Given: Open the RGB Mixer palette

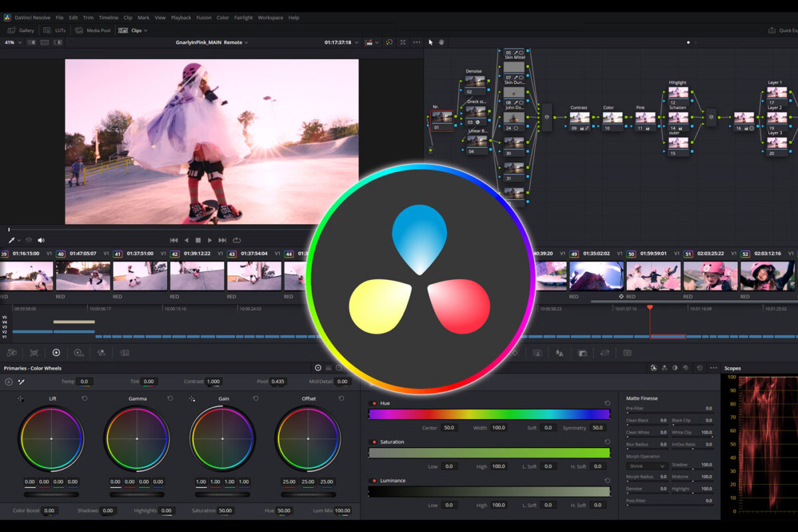Looking at the screenshot, I should 101,353.
